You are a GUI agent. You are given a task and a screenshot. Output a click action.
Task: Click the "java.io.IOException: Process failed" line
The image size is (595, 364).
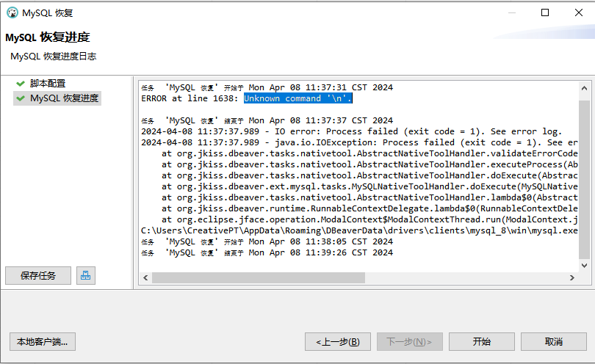click(x=359, y=142)
